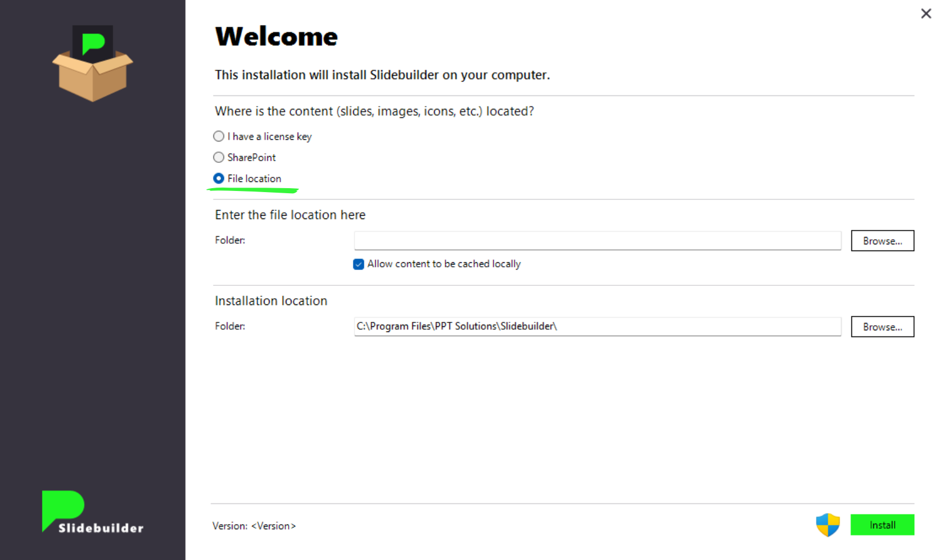Click the 'Enter the file location here' heading
The width and height of the screenshot is (939, 560).
[x=290, y=215]
